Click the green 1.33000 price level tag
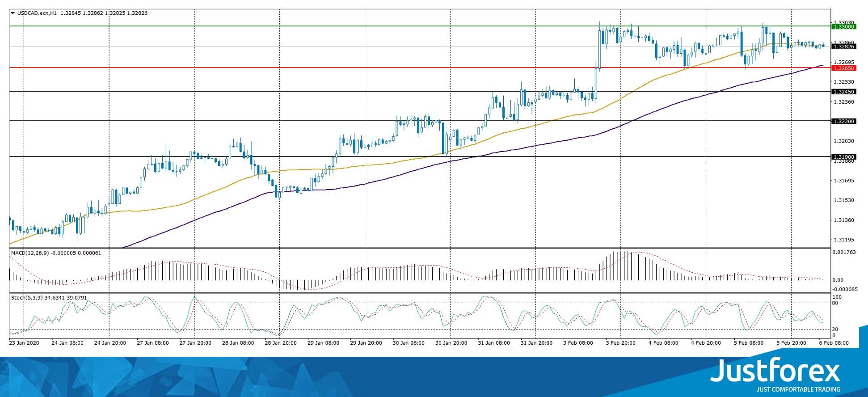Screen dimensions: 868x397 click(x=843, y=27)
